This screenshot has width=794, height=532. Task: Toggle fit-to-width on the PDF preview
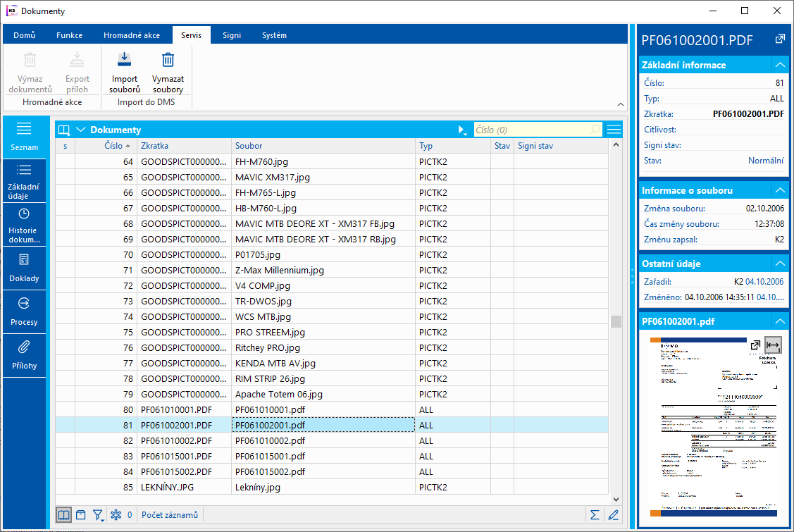pos(773,345)
